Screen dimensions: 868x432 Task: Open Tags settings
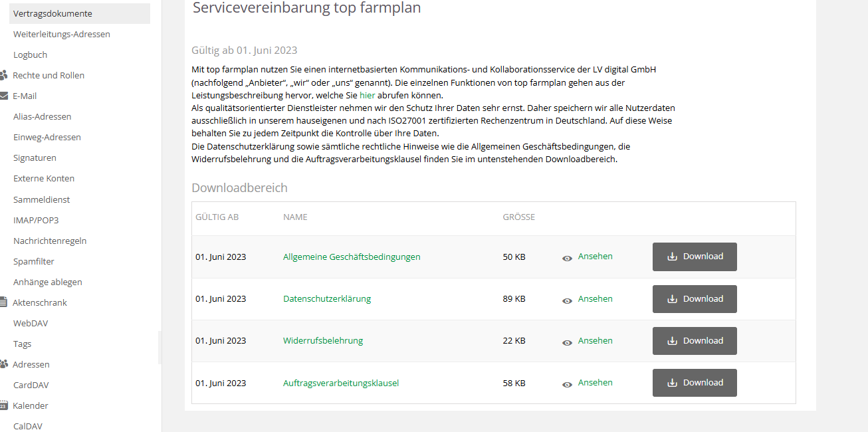[22, 344]
